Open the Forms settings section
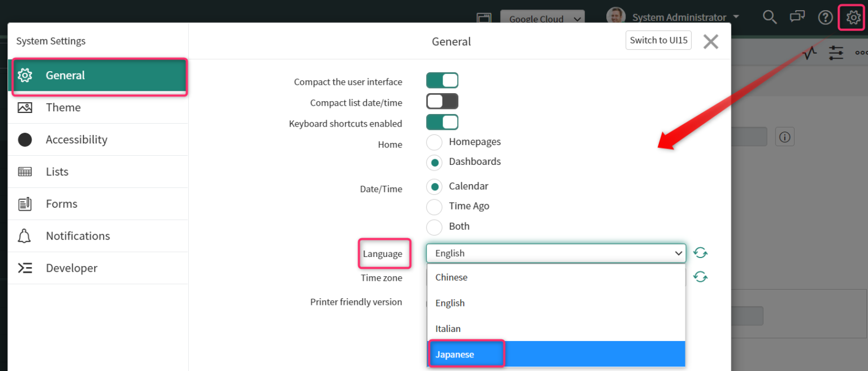The height and width of the screenshot is (371, 868). (25, 203)
